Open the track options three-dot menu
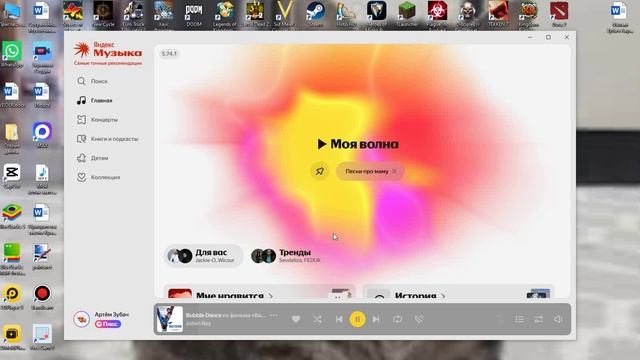The image size is (640, 360). pyautogui.click(x=273, y=316)
